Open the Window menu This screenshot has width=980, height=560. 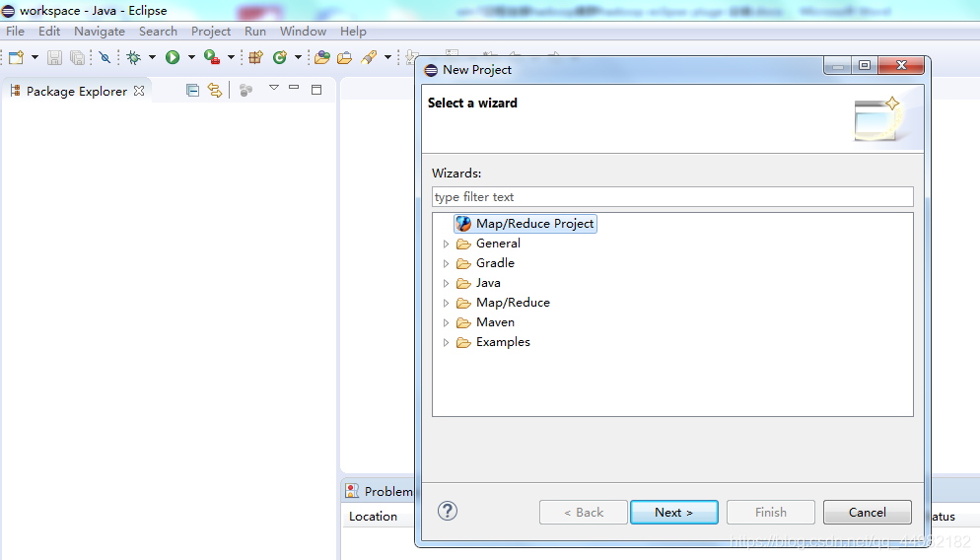(303, 32)
